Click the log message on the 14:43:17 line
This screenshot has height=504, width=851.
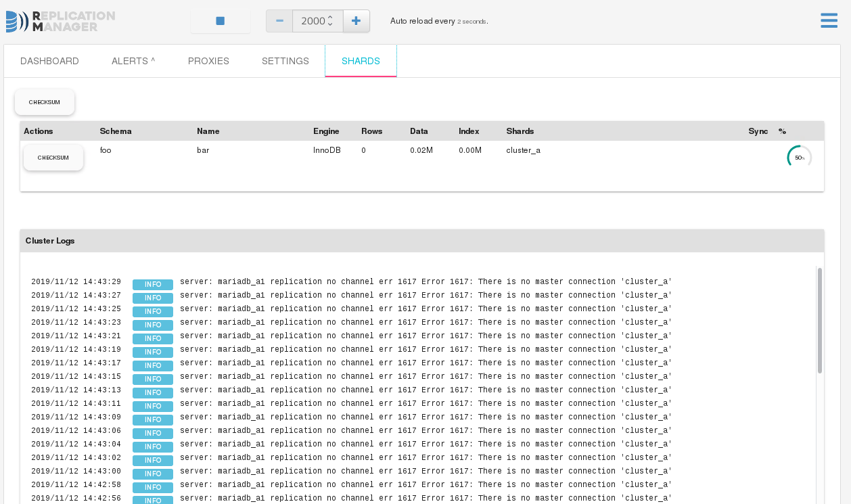(x=426, y=363)
